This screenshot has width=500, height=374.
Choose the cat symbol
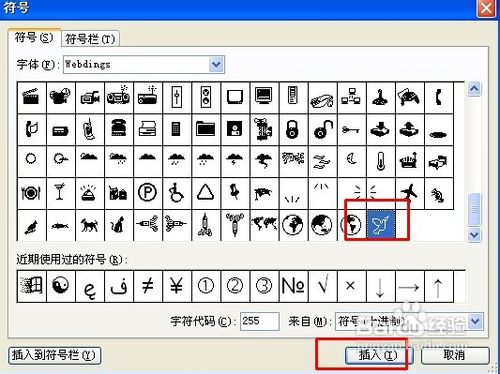pyautogui.click(x=119, y=225)
